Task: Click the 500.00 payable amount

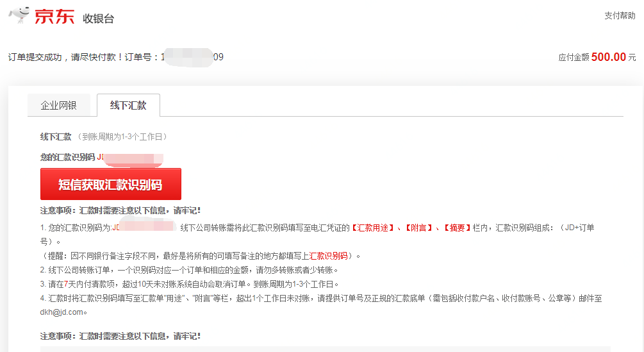Action: point(609,56)
